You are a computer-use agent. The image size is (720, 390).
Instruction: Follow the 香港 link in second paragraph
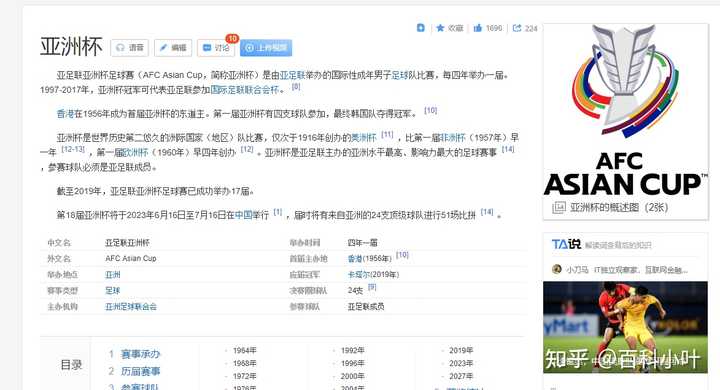[65, 113]
